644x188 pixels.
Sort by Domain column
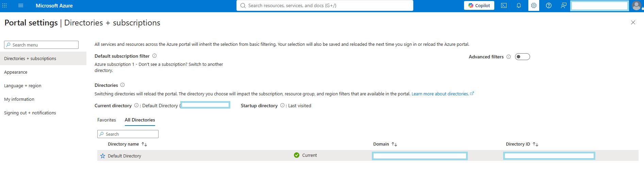pyautogui.click(x=385, y=144)
